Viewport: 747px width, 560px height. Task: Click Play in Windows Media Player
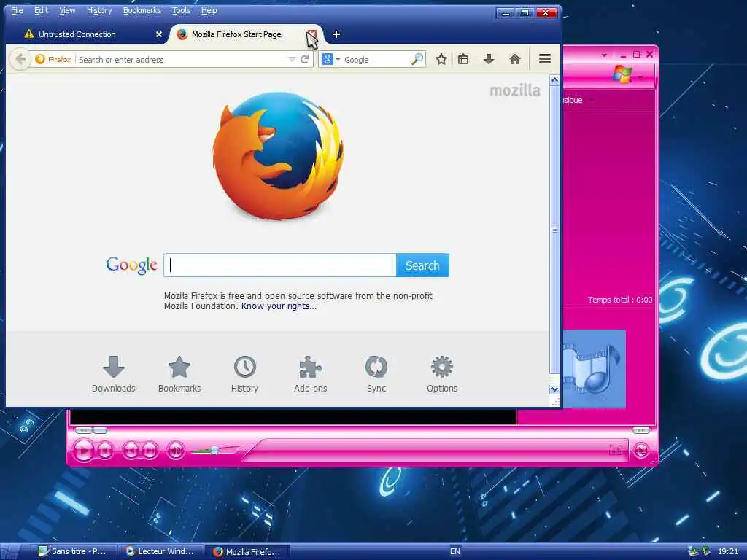pyautogui.click(x=84, y=450)
